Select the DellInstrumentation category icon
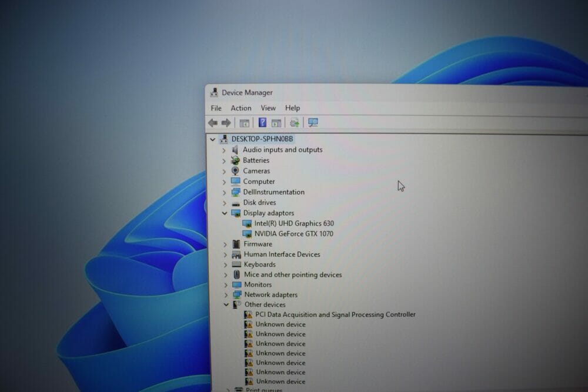This screenshot has height=392, width=588. point(236,192)
